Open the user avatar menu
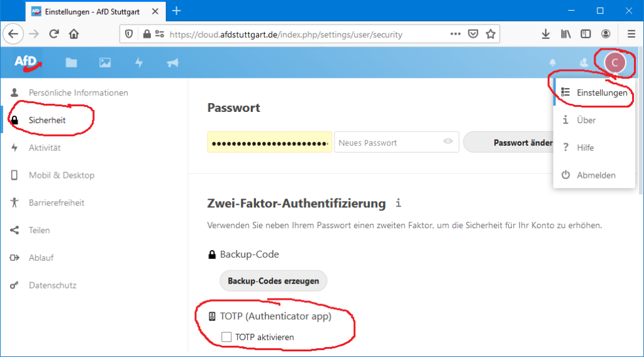 coord(615,62)
